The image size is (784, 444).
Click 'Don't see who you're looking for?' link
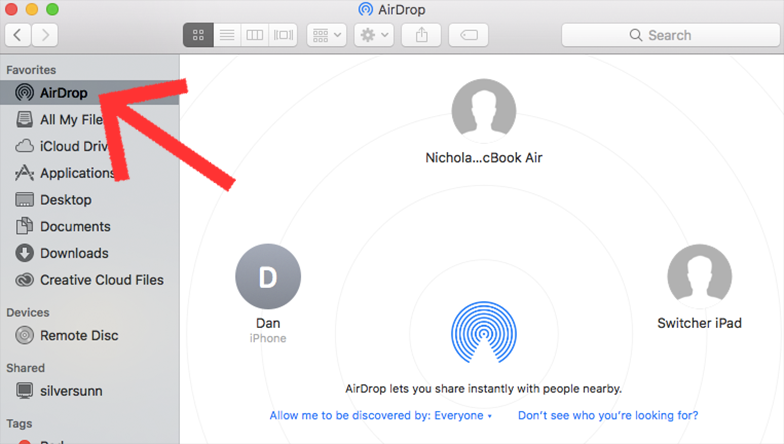pos(608,415)
